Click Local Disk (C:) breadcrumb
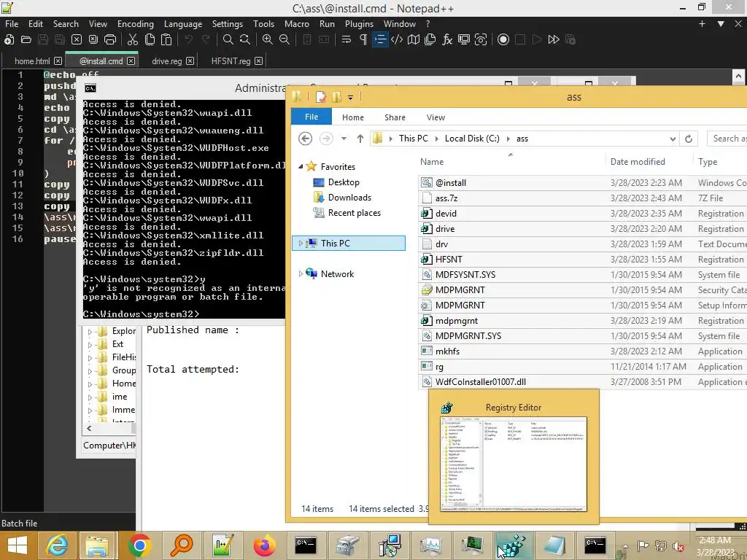 pos(472,139)
